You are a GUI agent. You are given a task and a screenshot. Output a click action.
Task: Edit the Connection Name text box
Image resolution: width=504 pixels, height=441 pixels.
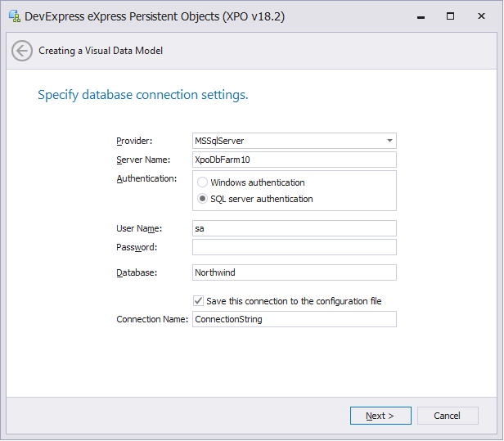tap(294, 319)
